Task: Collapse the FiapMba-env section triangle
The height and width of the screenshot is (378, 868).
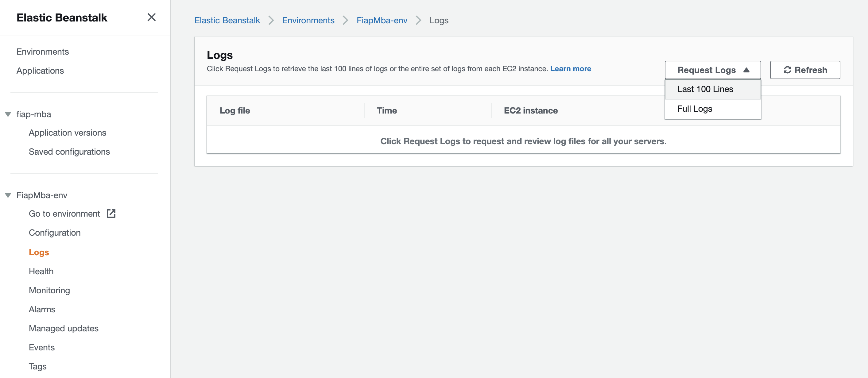Action: pyautogui.click(x=8, y=195)
